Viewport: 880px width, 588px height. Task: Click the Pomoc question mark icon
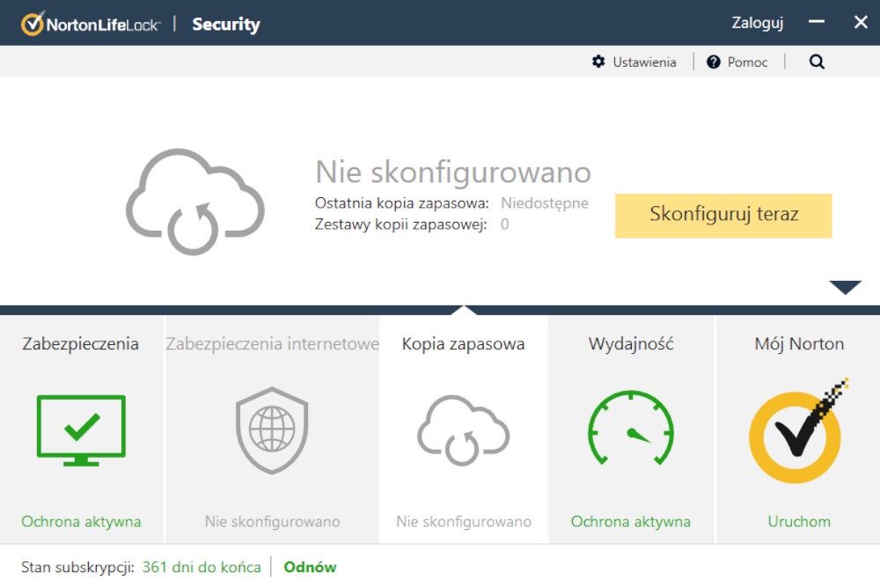(714, 62)
